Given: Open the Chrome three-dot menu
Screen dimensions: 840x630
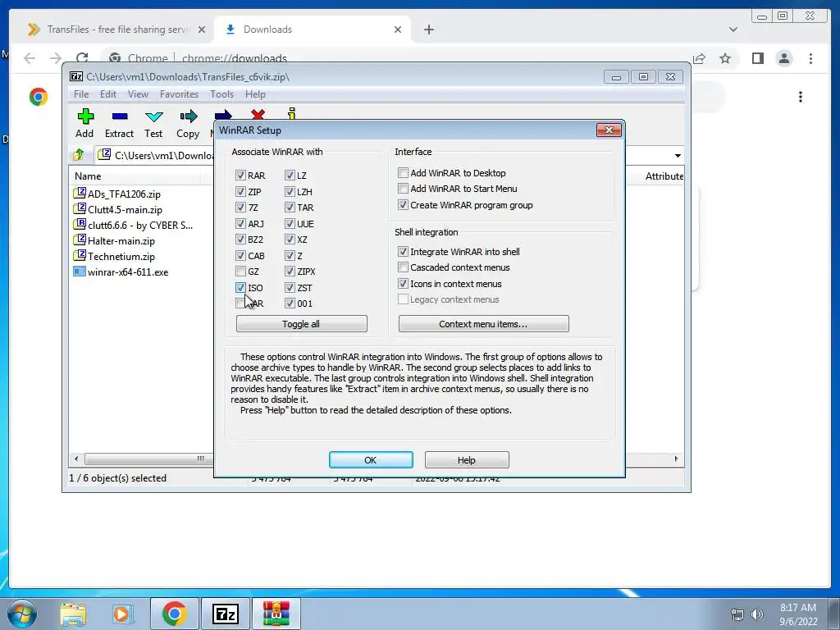Looking at the screenshot, I should [810, 58].
